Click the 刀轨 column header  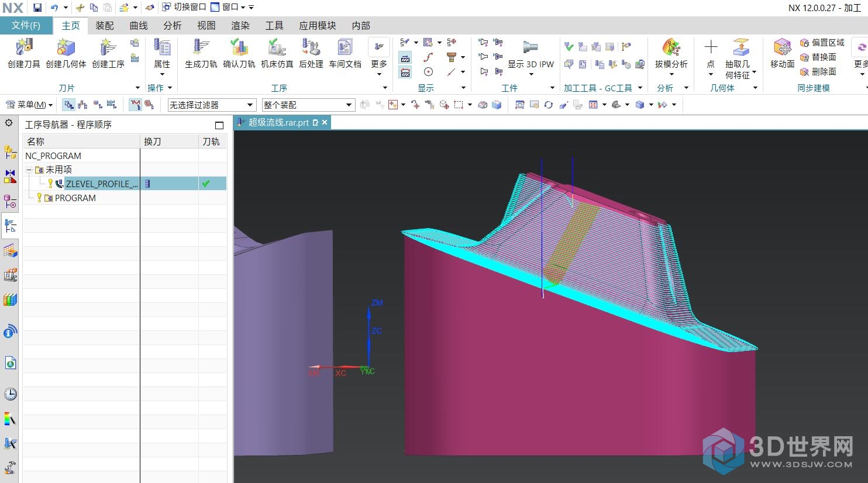pyautogui.click(x=212, y=142)
